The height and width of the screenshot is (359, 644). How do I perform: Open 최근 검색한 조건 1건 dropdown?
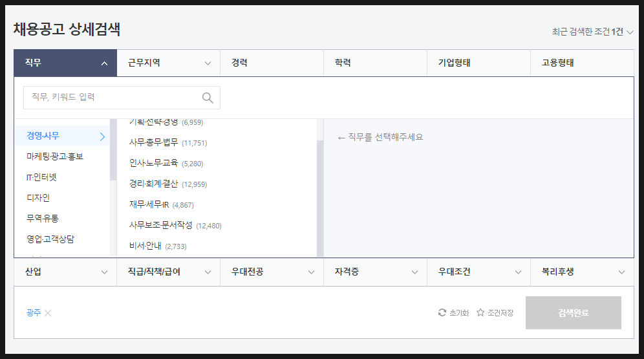click(592, 32)
